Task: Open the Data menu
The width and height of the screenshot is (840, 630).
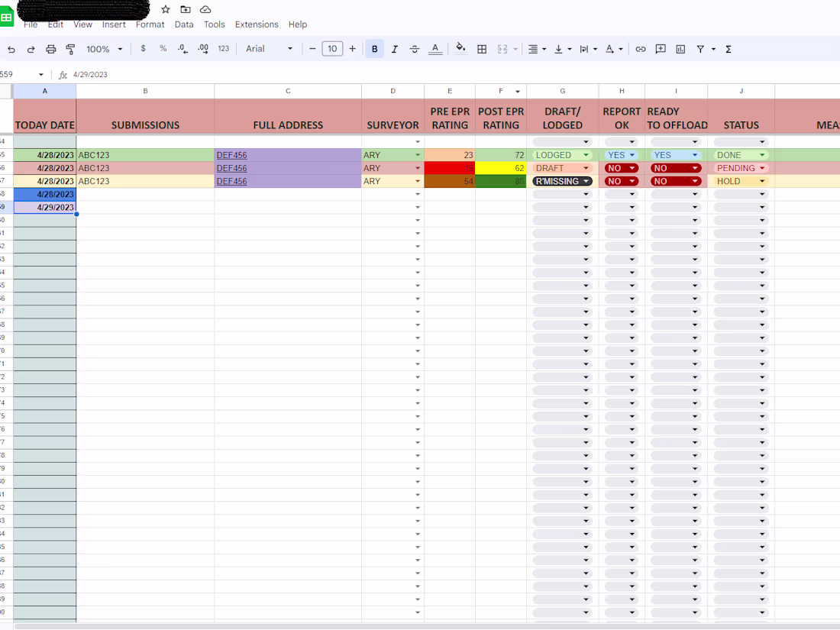Action: [184, 24]
